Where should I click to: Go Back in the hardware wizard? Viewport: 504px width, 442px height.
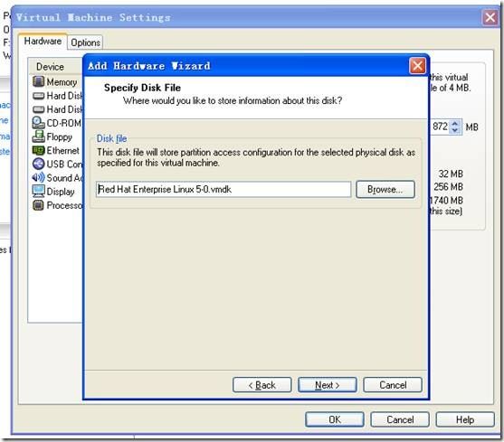(262, 385)
